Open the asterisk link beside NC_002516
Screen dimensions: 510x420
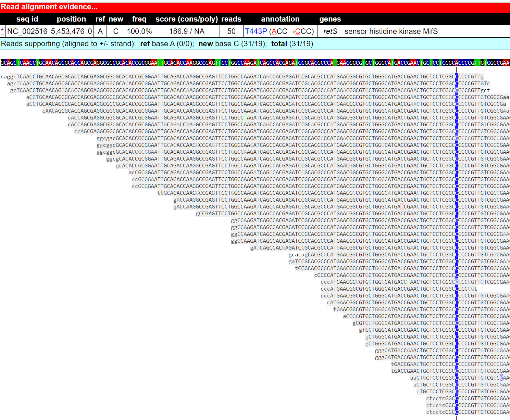[x=2, y=31]
